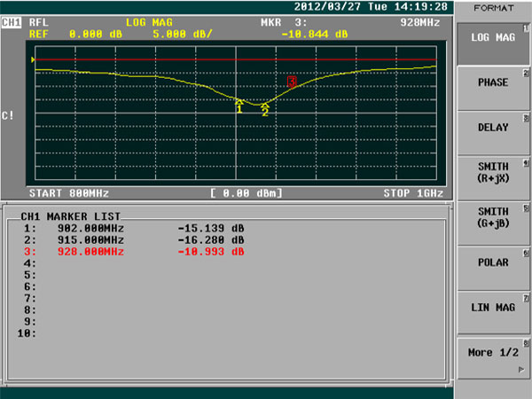Switch to POLAR display format
The width and height of the screenshot is (532, 399).
pyautogui.click(x=493, y=269)
